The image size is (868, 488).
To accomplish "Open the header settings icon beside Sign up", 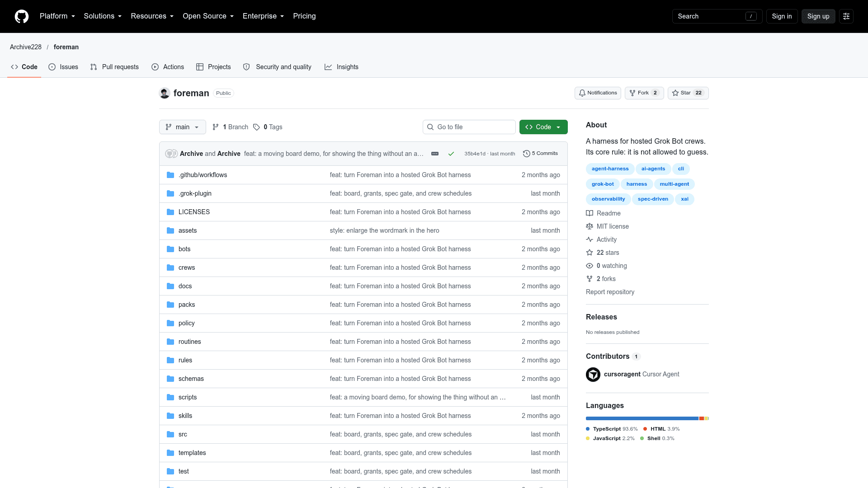I will click(x=846, y=16).
